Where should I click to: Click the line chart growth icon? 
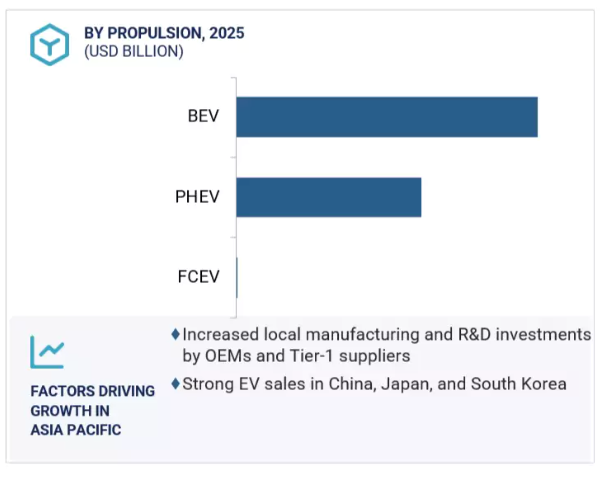(47, 352)
